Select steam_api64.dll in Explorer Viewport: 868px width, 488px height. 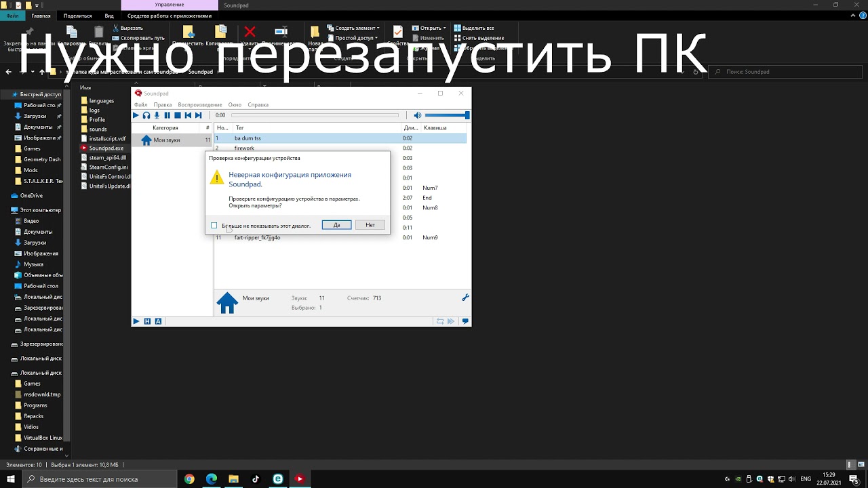(107, 157)
